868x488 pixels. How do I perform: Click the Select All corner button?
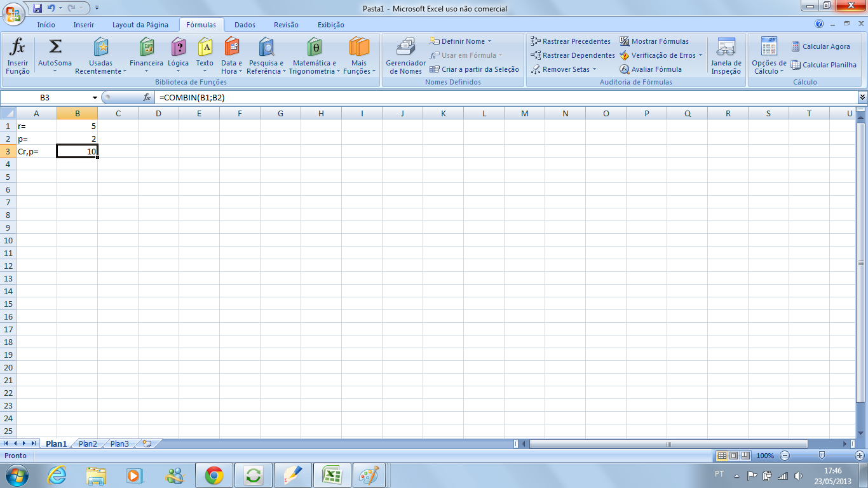(x=8, y=113)
